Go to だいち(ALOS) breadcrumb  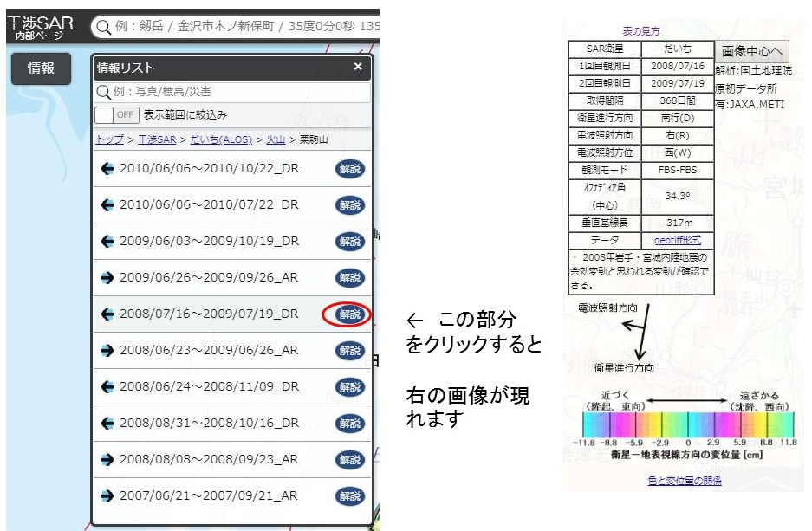click(221, 139)
